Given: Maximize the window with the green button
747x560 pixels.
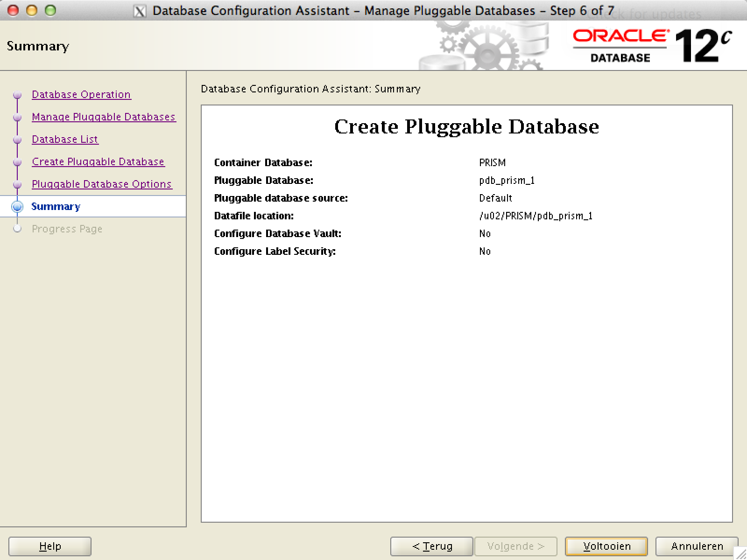Looking at the screenshot, I should (50, 10).
